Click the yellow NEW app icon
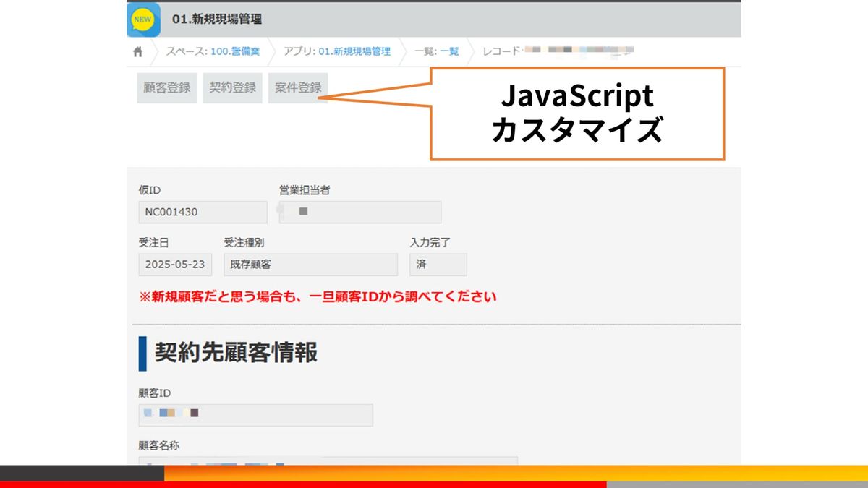The height and width of the screenshot is (488, 868). point(143,20)
